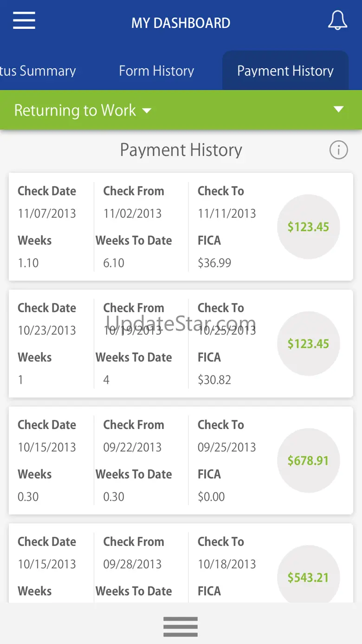Open payment card with FICA $0.00

[181, 461]
